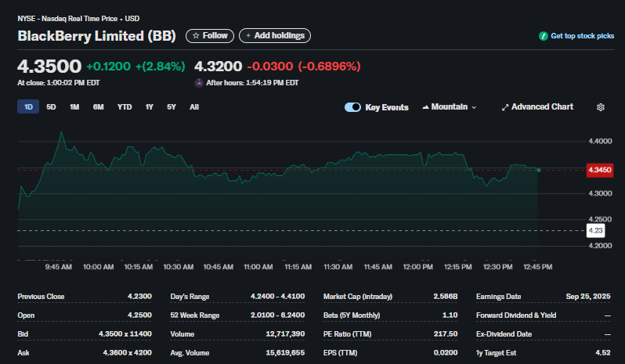The image size is (625, 364).
Task: Click the 11:00 AM axis label
Action: [258, 267]
